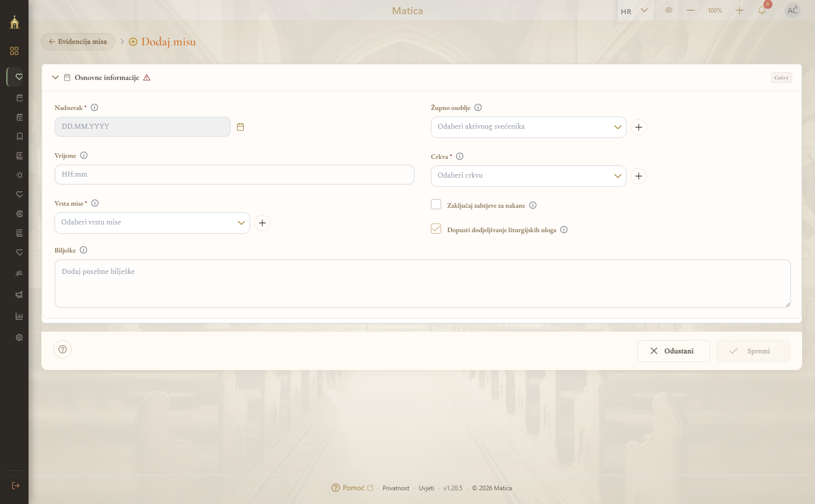Click the circular help question mark button
Screen dimensions: 815x504
point(63,349)
